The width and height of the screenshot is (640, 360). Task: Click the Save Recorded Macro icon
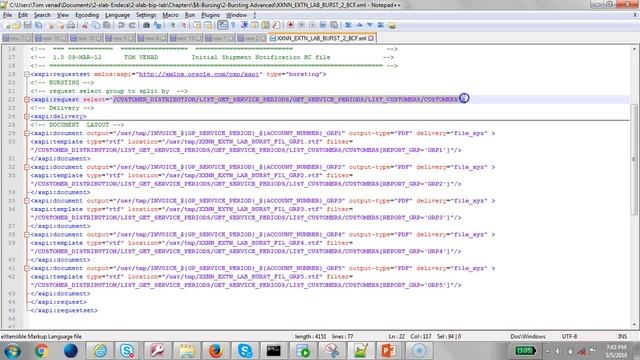click(x=334, y=25)
